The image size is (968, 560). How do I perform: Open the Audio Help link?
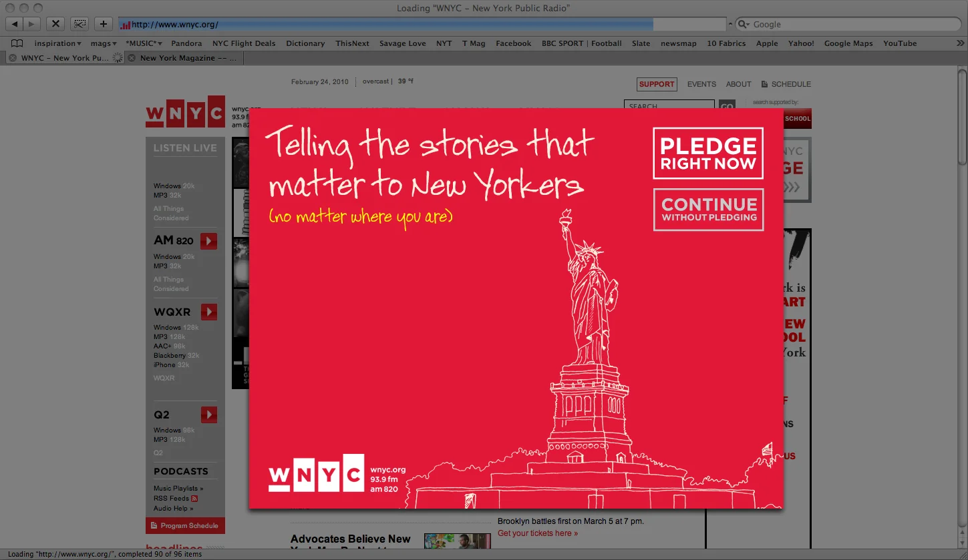pyautogui.click(x=173, y=509)
